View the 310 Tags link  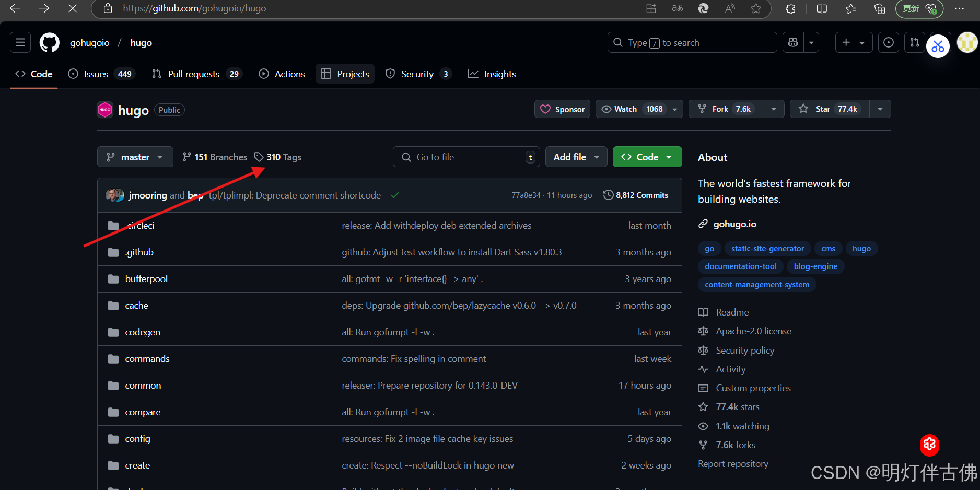pyautogui.click(x=278, y=157)
